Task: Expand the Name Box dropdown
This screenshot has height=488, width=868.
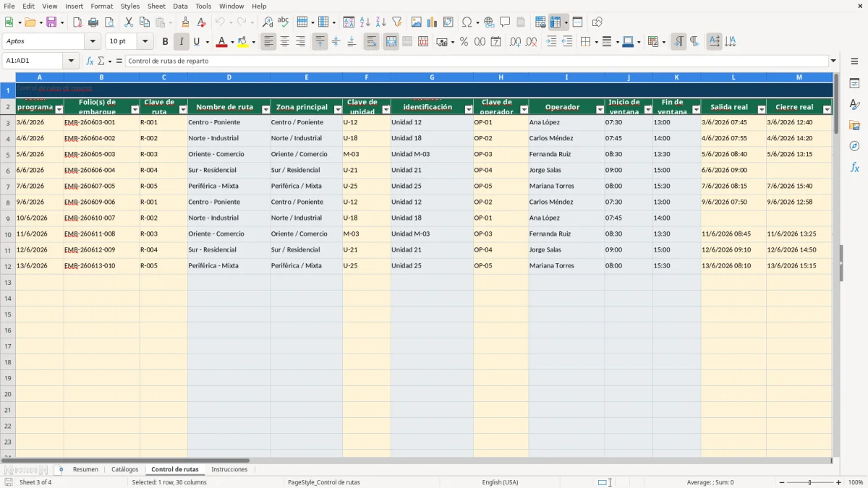Action: (71, 61)
